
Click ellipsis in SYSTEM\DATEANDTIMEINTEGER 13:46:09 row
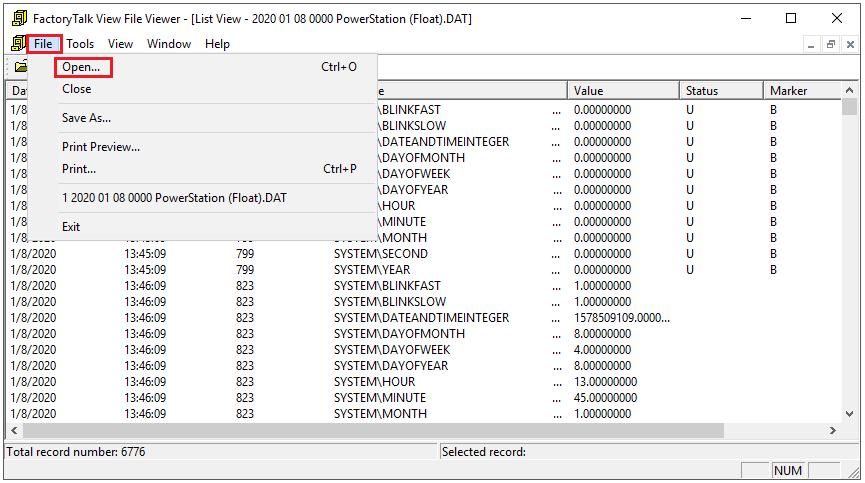[556, 320]
